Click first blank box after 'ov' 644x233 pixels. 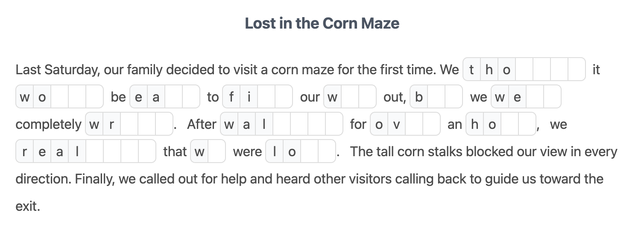[414, 124]
